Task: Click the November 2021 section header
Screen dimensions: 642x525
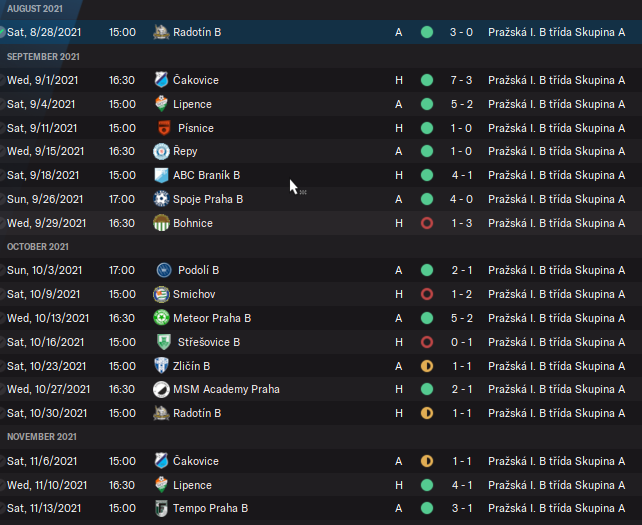Action: pos(41,437)
